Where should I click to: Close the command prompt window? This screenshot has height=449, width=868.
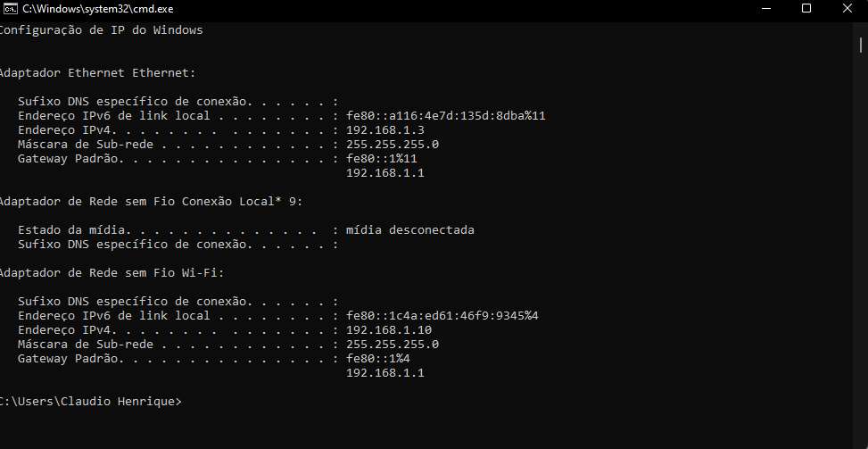(847, 8)
